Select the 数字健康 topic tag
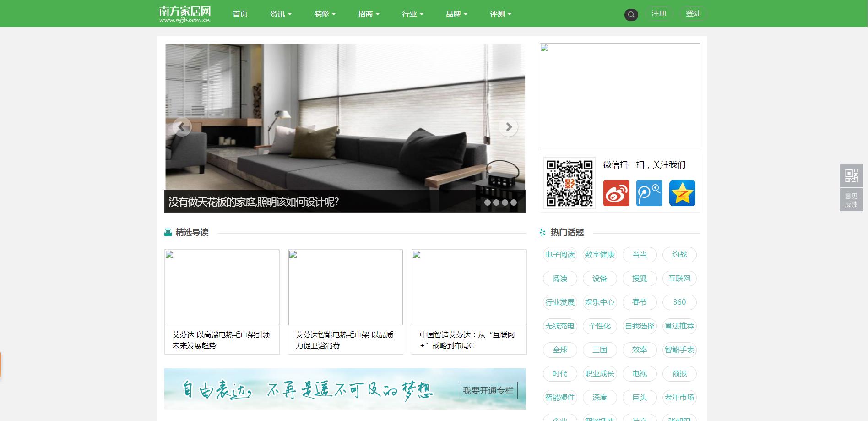868x421 pixels. pos(600,255)
